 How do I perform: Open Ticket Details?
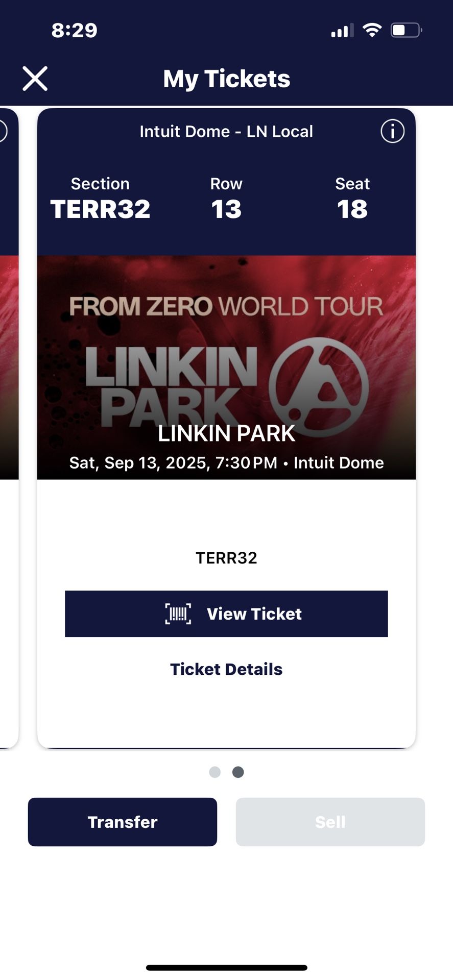[x=226, y=669]
